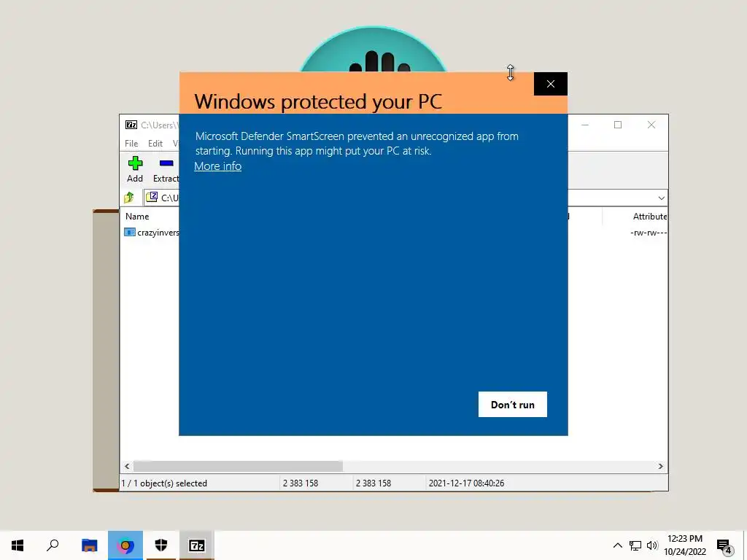747x560 pixels.
Task: Click the Don't run button
Action: [x=513, y=404]
